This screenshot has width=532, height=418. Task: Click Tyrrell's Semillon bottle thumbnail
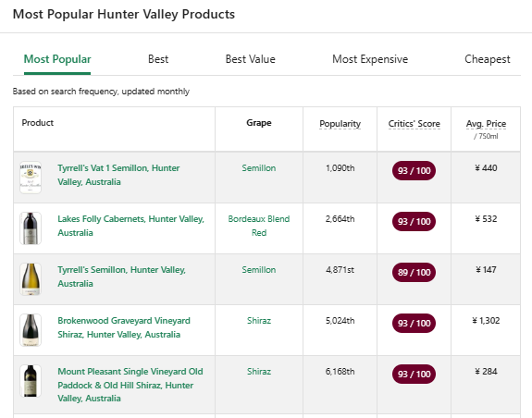[31, 279]
